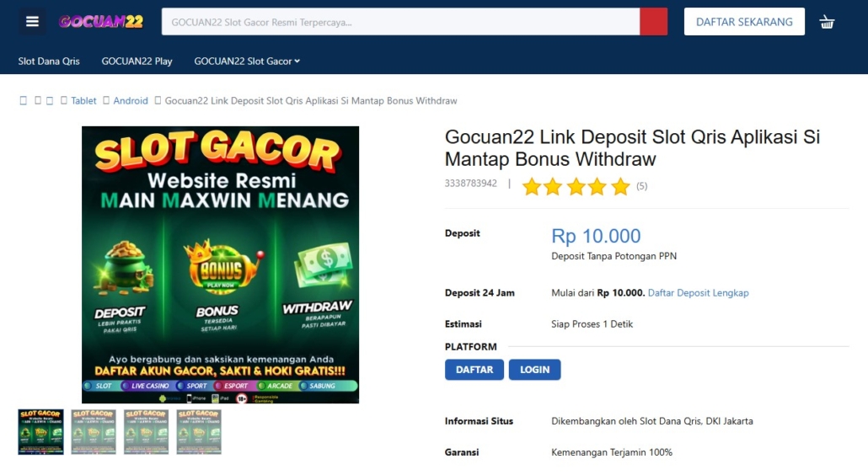The height and width of the screenshot is (475, 868).
Task: Click the main Slot Gacor banner image
Action: [220, 265]
